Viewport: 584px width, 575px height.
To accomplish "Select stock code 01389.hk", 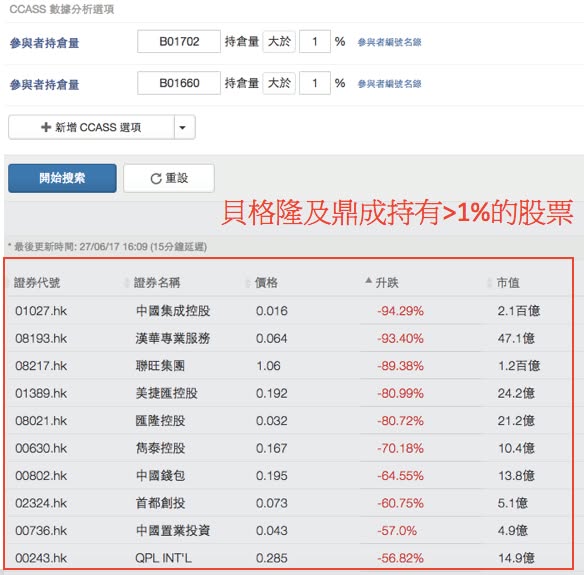I will point(41,393).
